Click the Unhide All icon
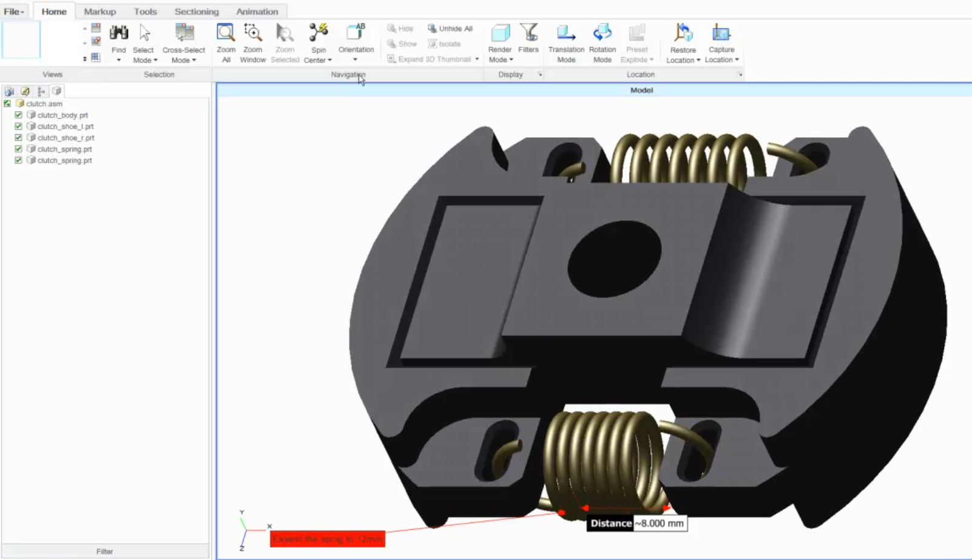 (x=433, y=28)
